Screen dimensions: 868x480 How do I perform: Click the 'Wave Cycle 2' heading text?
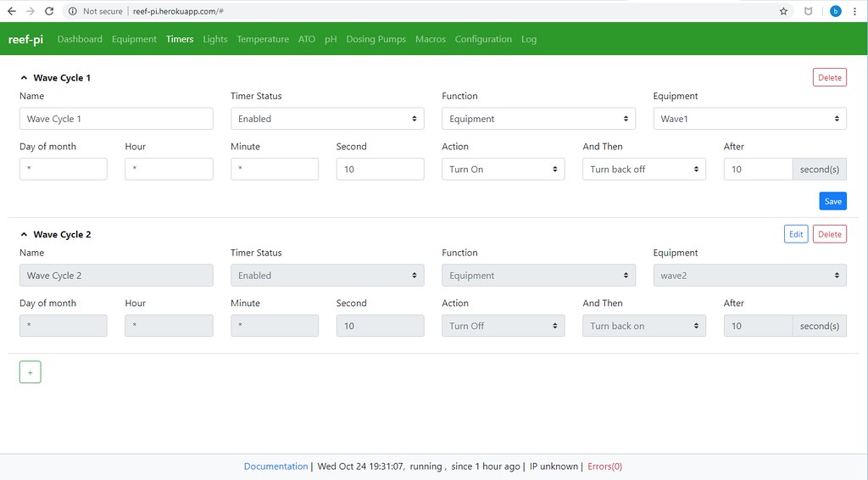(62, 235)
